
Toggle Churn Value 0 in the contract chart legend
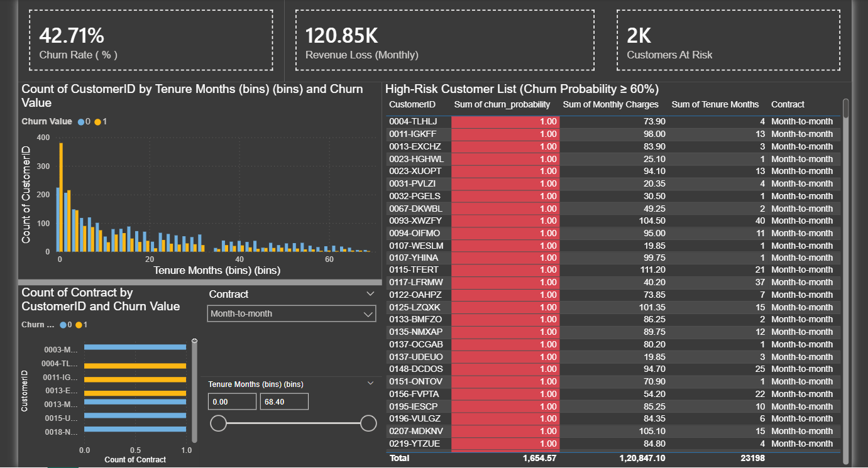(x=65, y=325)
